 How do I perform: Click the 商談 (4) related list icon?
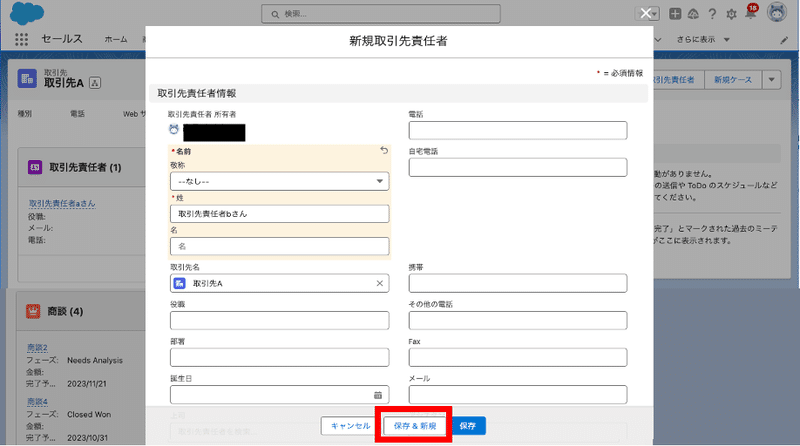33,311
